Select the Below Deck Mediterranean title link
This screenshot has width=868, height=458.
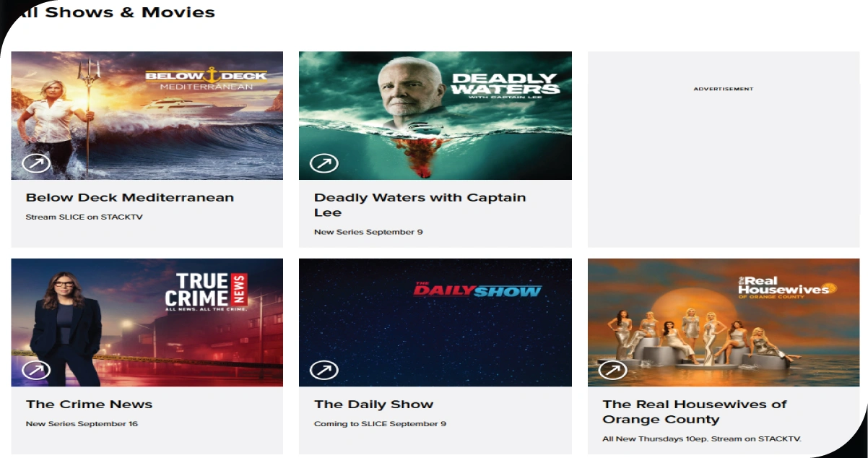130,197
